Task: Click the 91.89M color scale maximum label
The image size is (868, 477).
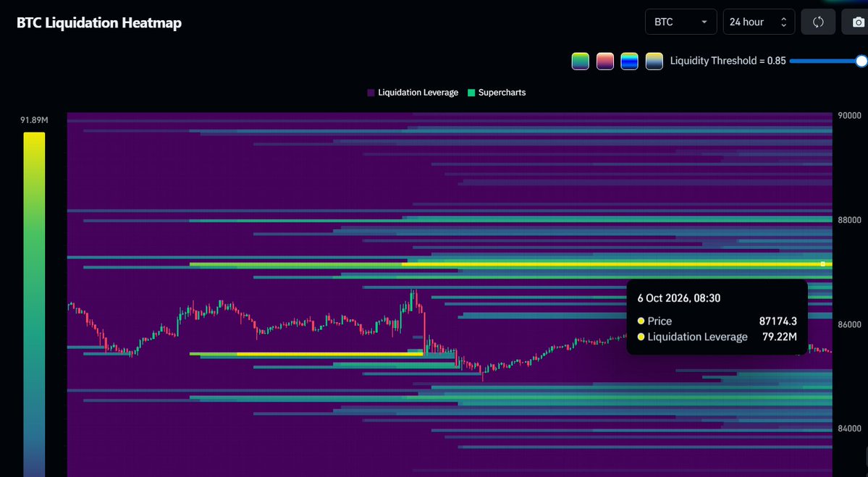Action: [34, 120]
